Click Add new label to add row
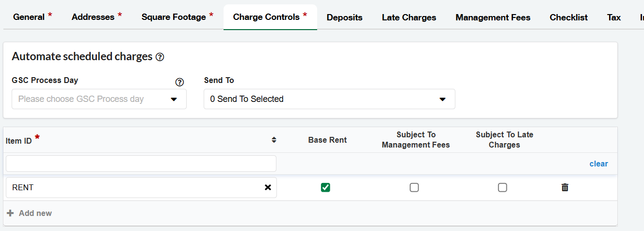This screenshot has width=644, height=231. [x=35, y=213]
